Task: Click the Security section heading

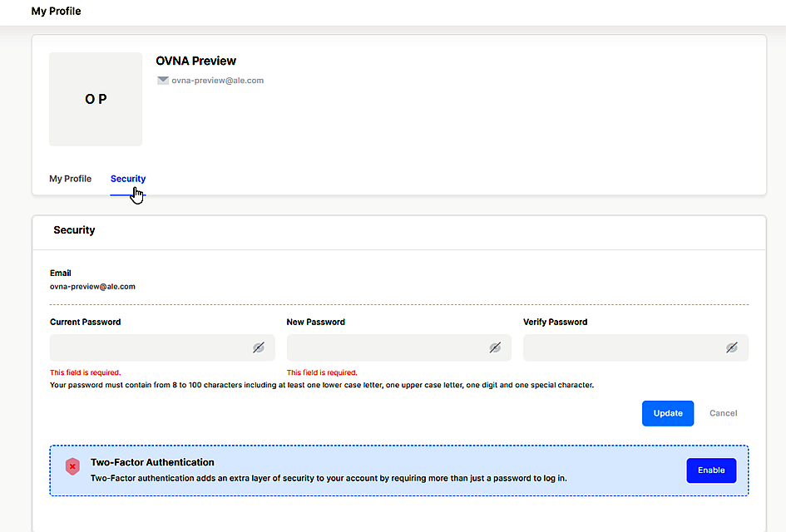Action: tap(74, 230)
